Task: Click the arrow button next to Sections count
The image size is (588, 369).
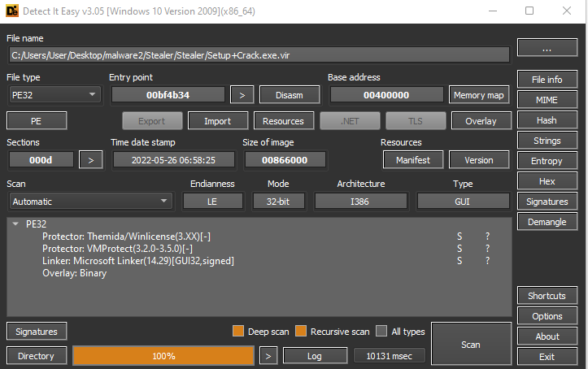Action: coord(91,160)
